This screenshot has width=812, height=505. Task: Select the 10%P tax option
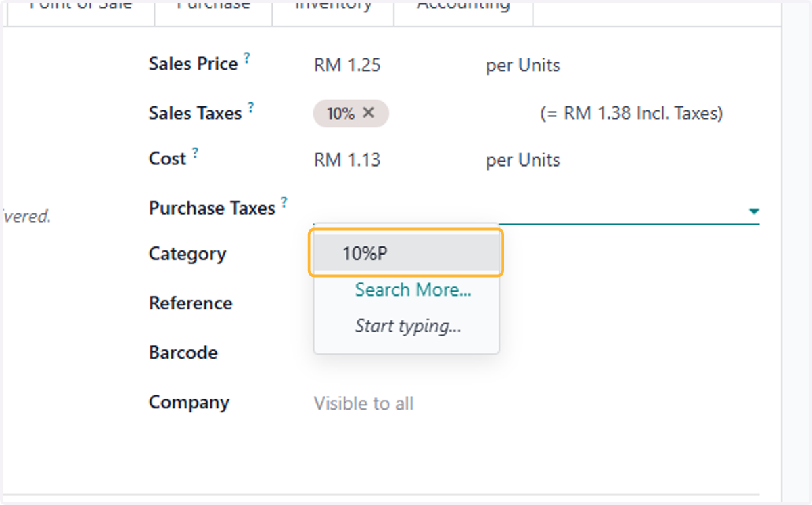click(x=406, y=253)
